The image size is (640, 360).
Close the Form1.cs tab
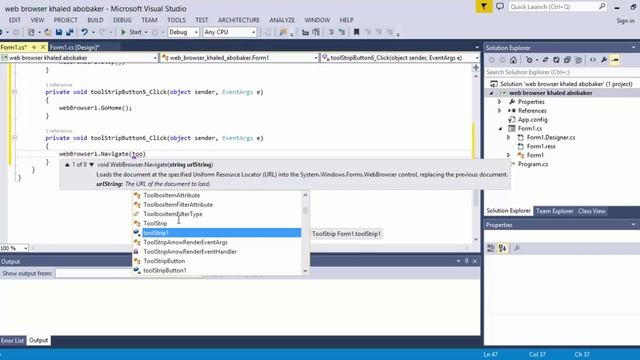coord(43,47)
